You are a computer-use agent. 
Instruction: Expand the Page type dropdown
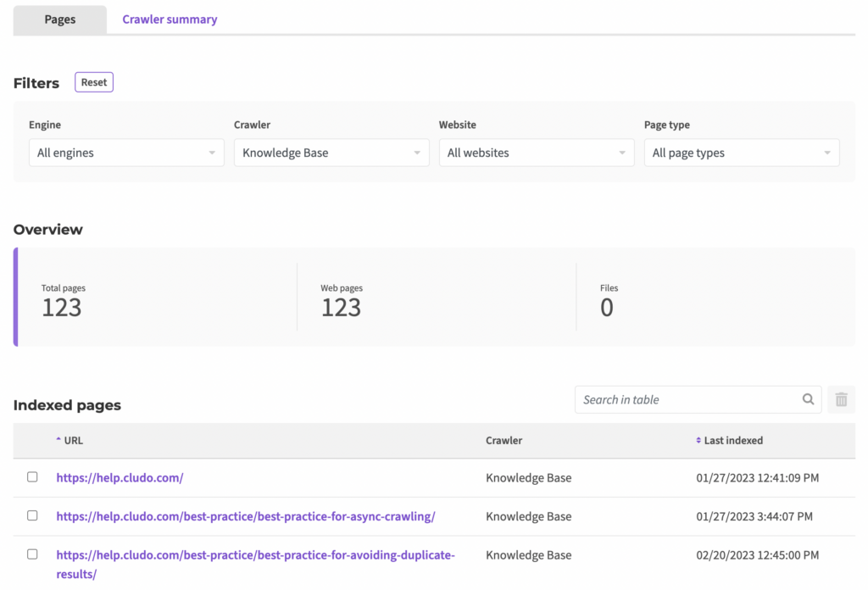point(742,153)
